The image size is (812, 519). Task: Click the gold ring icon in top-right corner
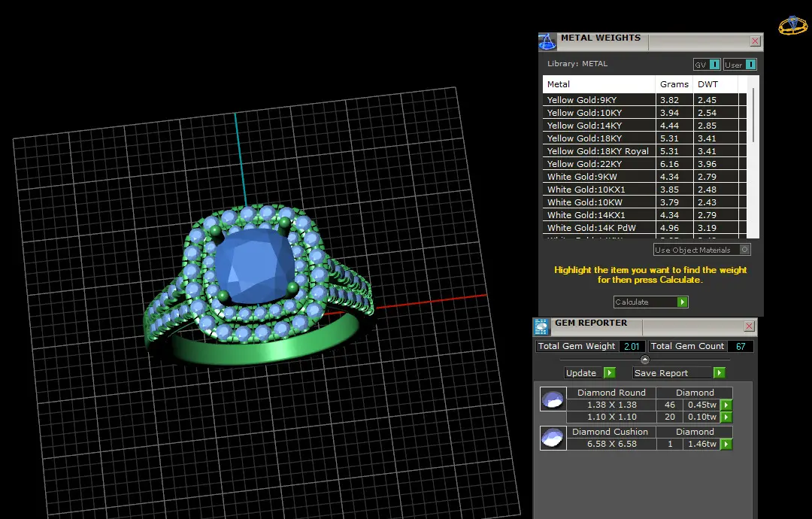point(793,26)
